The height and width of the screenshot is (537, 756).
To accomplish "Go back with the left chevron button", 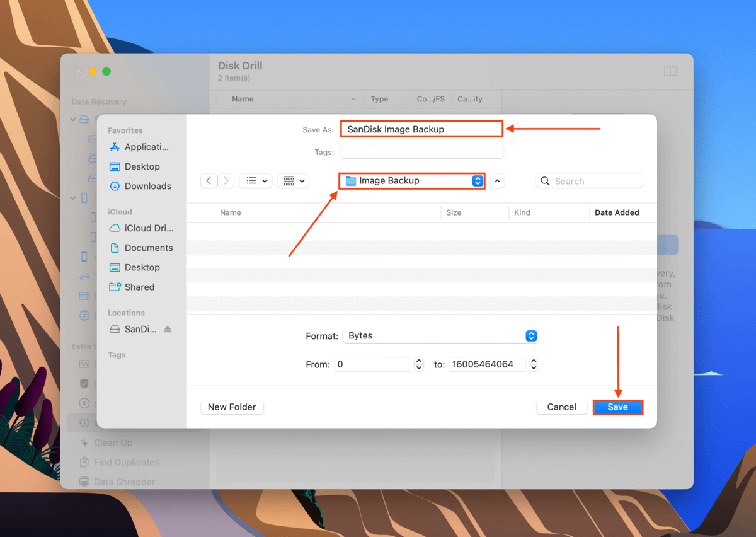I will [x=209, y=181].
